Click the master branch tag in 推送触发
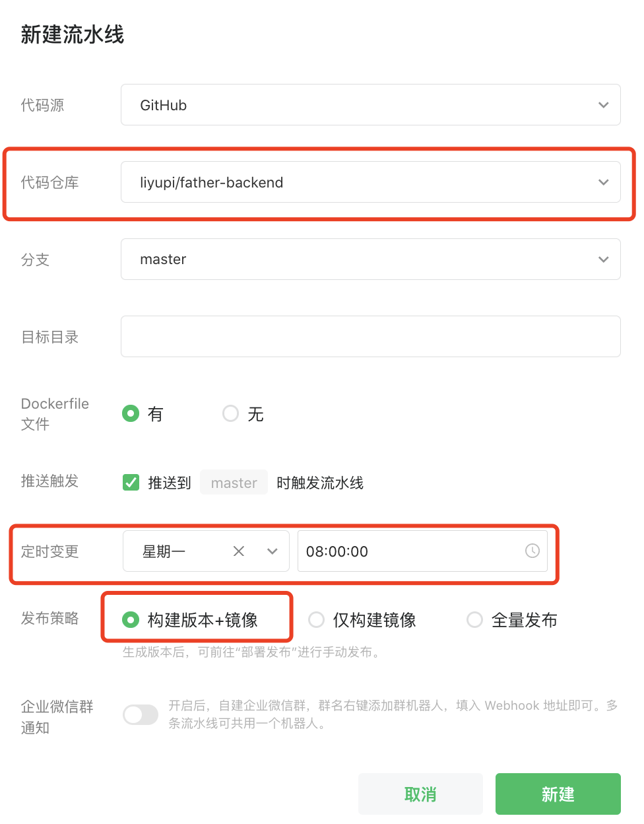 [x=234, y=483]
